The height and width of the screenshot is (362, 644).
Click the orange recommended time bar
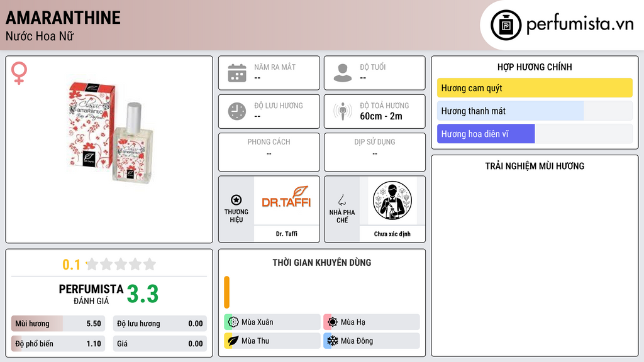[226, 292]
